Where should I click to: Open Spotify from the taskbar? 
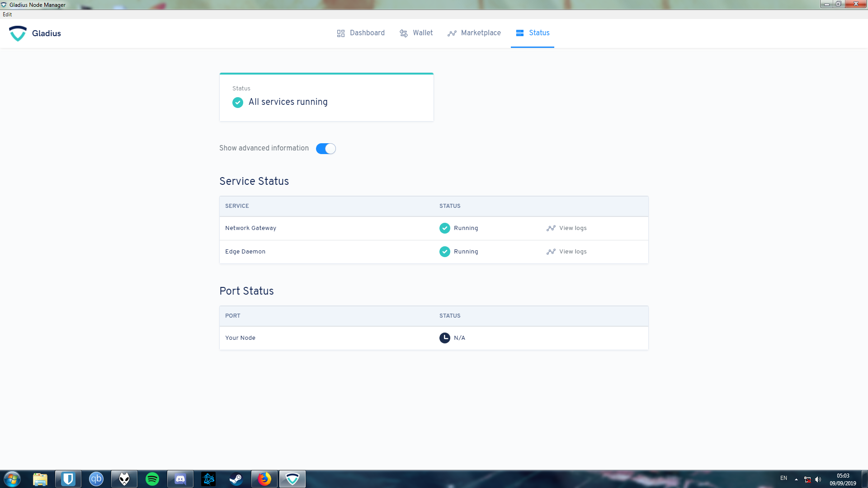[x=152, y=479]
